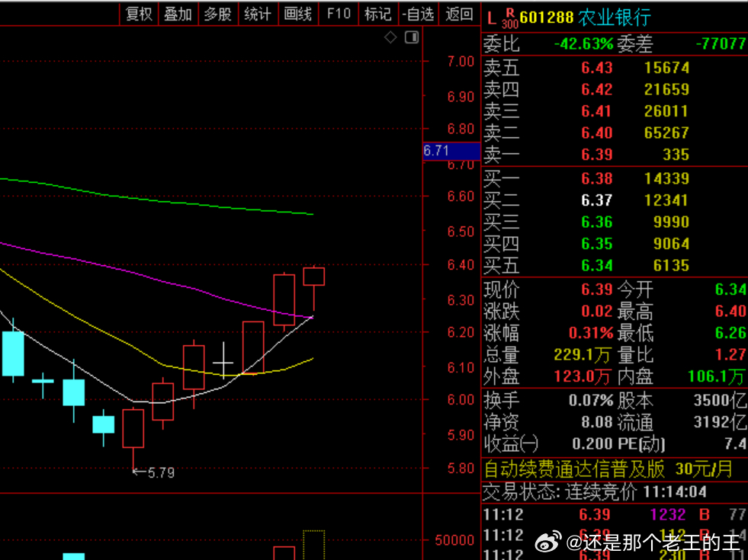This screenshot has height=560, width=748.
Task: Select 买二 price 6.37
Action: [x=597, y=200]
